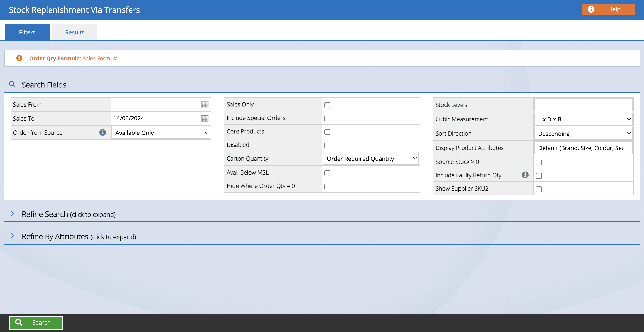This screenshot has width=644, height=332.
Task: Select the Filters tab
Action: (x=27, y=32)
